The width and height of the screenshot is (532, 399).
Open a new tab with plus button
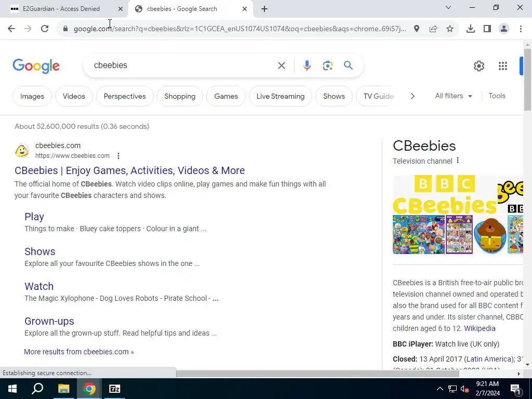pyautogui.click(x=264, y=9)
